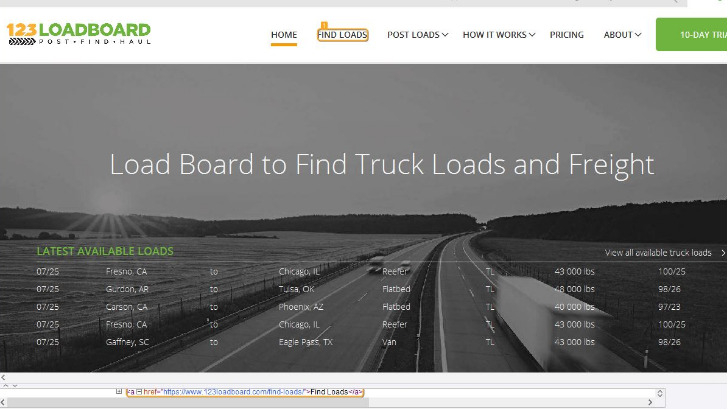
Task: Expand the How It Works dropdown
Action: click(x=498, y=35)
